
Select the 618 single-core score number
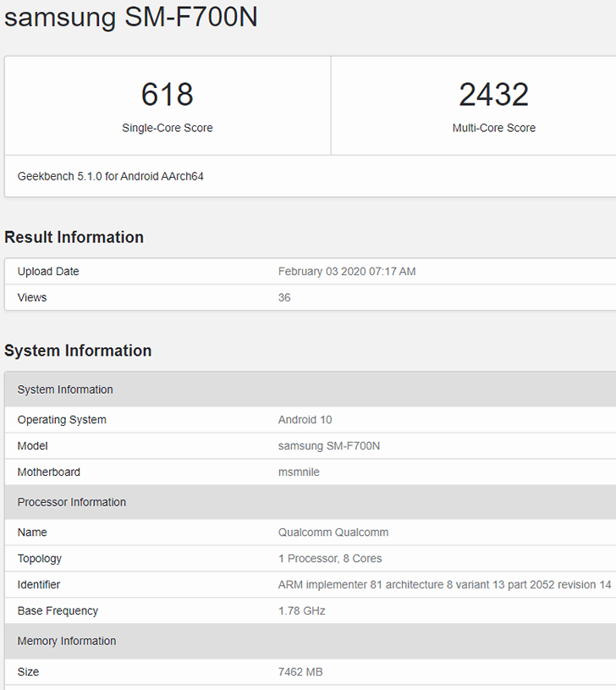point(167,94)
